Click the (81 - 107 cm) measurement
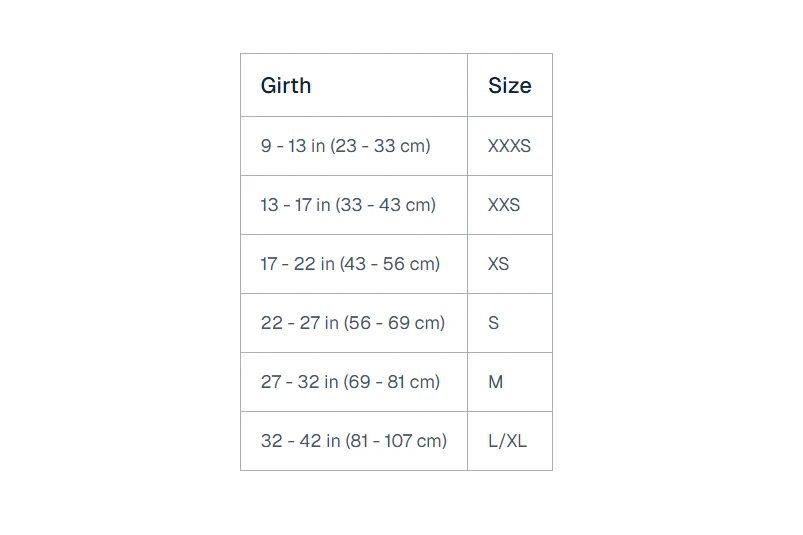Screen dimensions: 803x535 (x=396, y=441)
